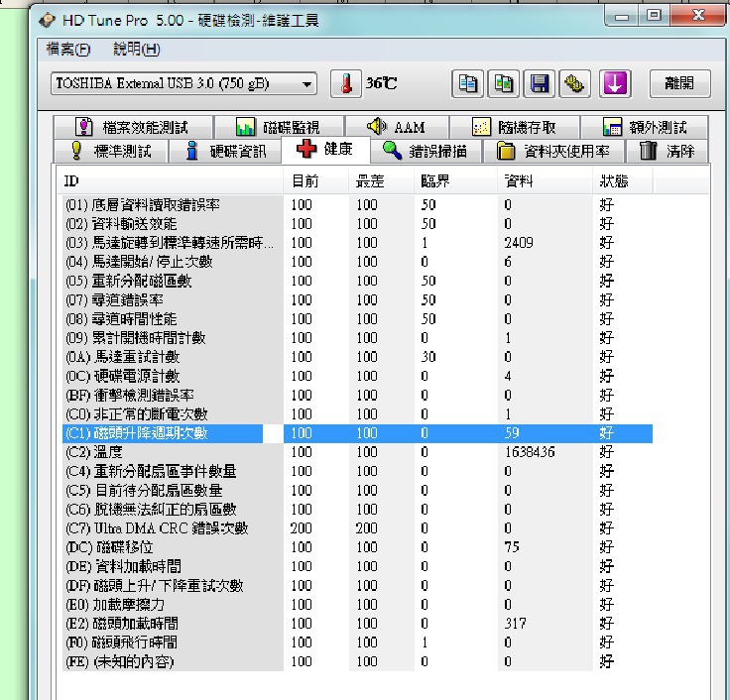730x700 pixels.
Task: Select row (C4) 重新分配扇區事件數量
Action: [357, 471]
